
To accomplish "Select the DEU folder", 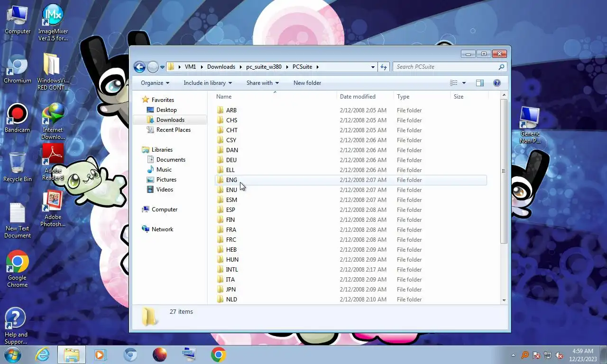I will pos(351,160).
